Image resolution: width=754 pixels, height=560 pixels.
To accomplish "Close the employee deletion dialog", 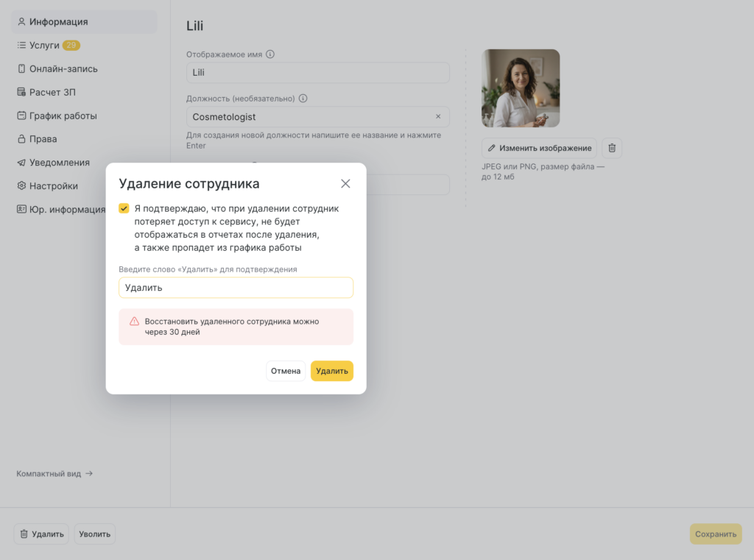I will (x=345, y=184).
